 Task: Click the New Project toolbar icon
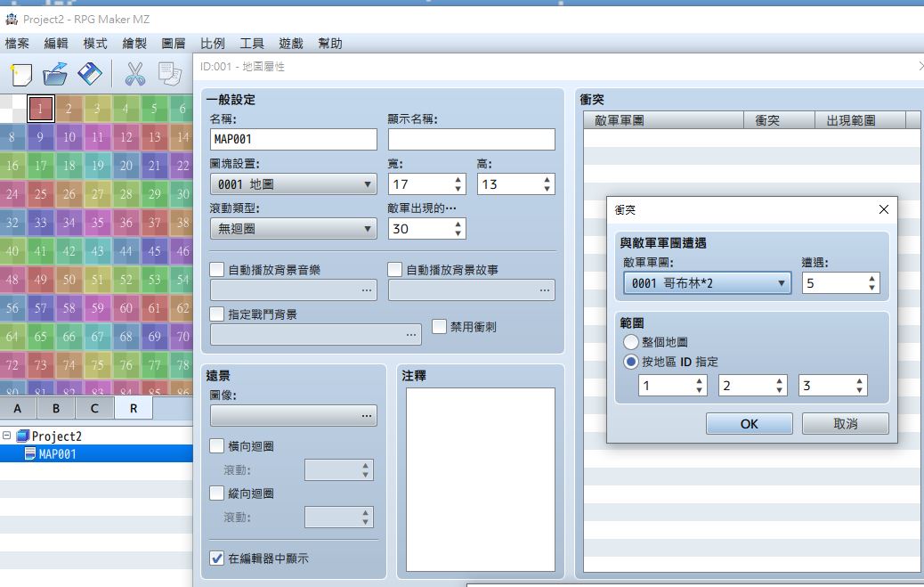pos(20,74)
